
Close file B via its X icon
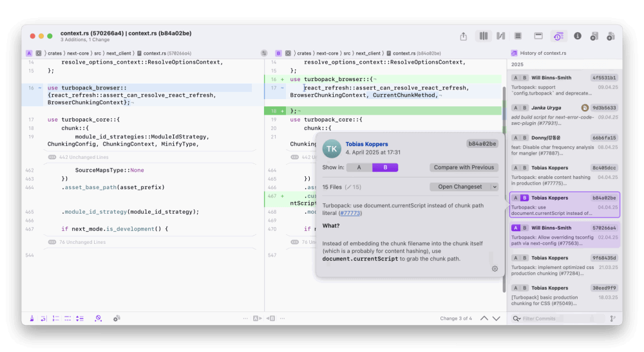289,53
